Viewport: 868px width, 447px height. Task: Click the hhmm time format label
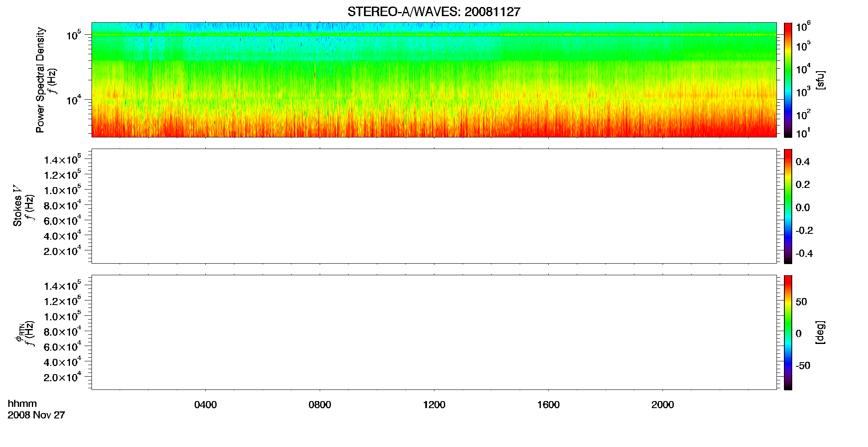click(x=22, y=404)
